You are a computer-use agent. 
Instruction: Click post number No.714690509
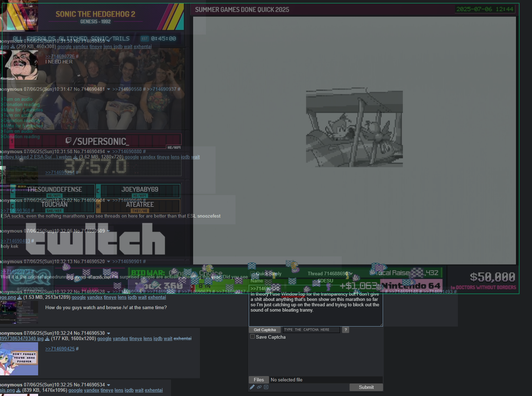[x=89, y=231]
